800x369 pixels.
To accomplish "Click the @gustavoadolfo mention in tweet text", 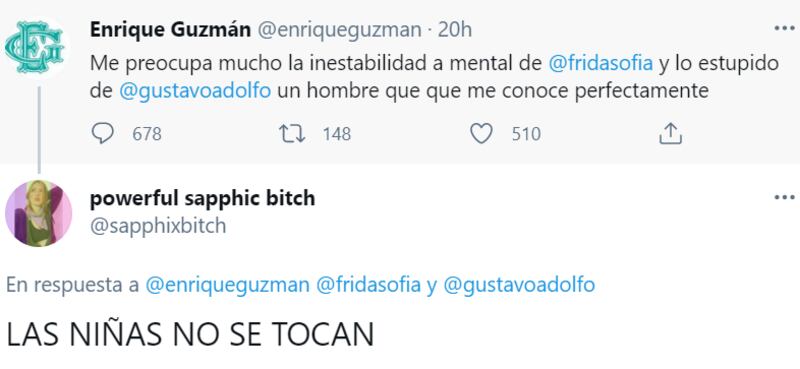I will [195, 92].
